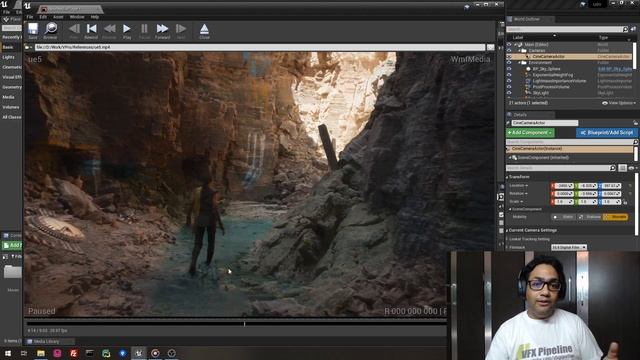Open details property matrix grid icon

click(622, 168)
